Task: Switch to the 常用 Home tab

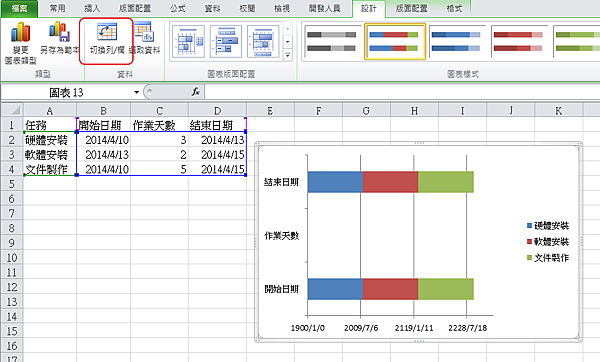Action: point(57,8)
